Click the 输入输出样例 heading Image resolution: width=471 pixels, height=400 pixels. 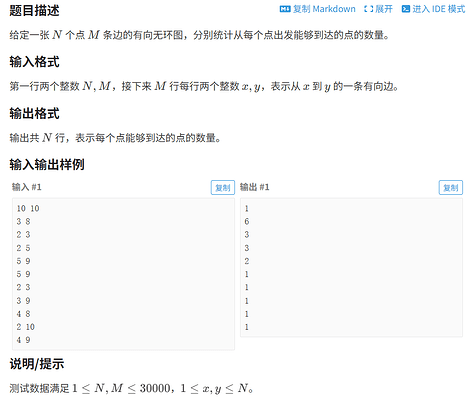tap(47, 165)
